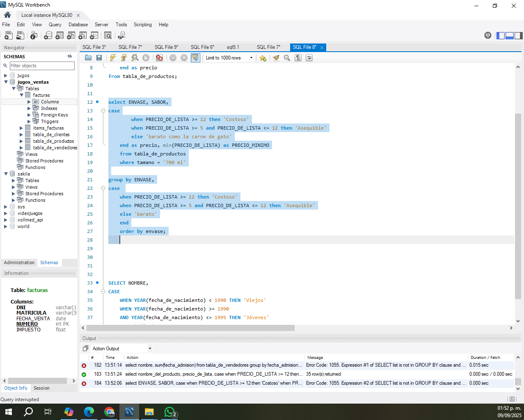The image size is (524, 420).
Task: Open Action Output dropdown
Action: click(x=150, y=349)
